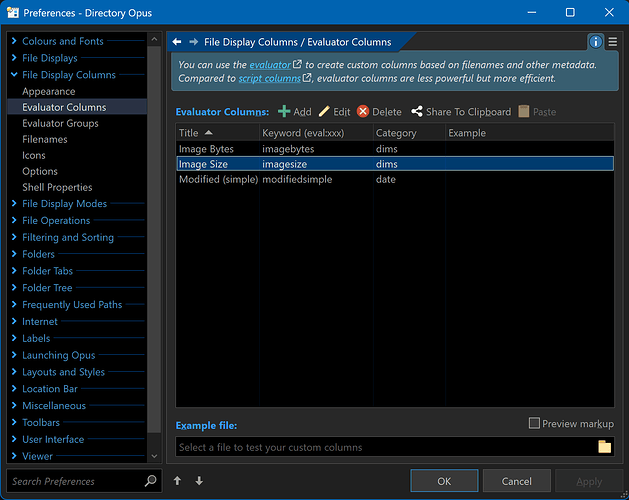Jump to previous search result arrow
Viewport: 629px width, 500px height.
click(177, 481)
